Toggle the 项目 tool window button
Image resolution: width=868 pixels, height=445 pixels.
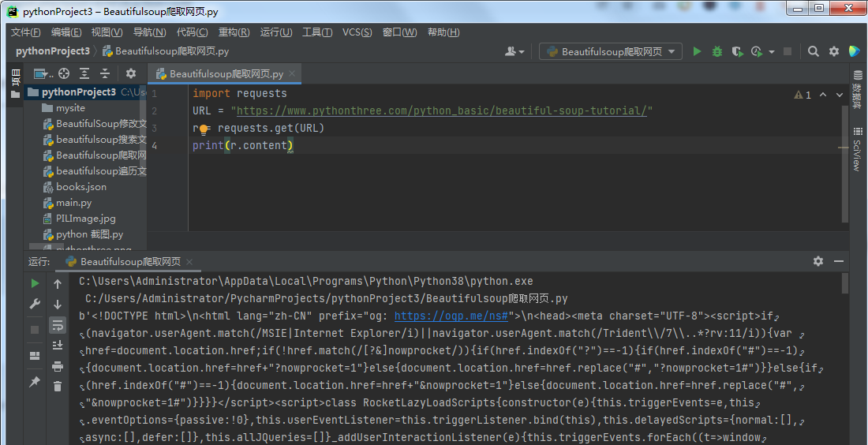[16, 83]
